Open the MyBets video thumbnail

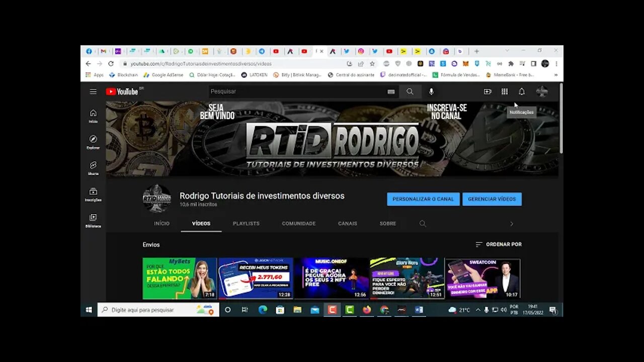pos(180,279)
